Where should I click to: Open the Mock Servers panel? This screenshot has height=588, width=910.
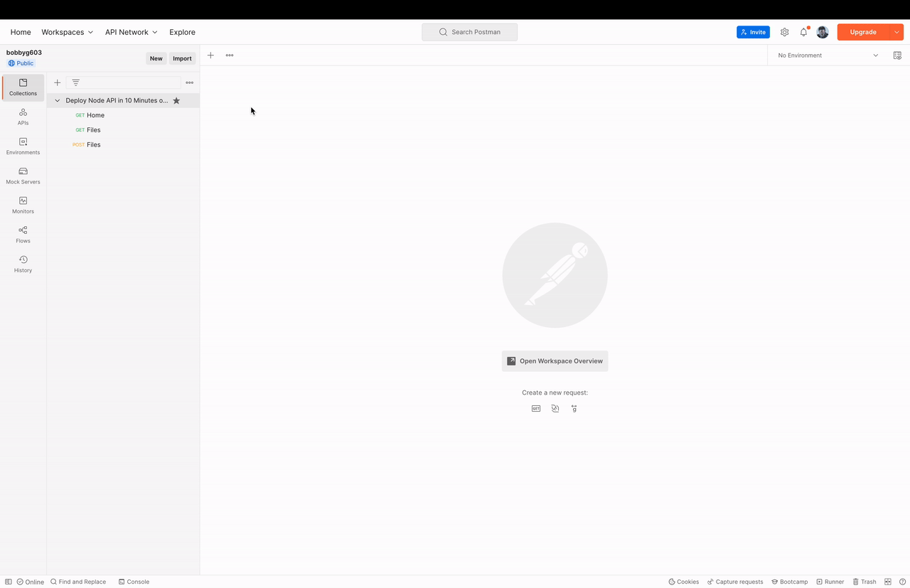23,175
